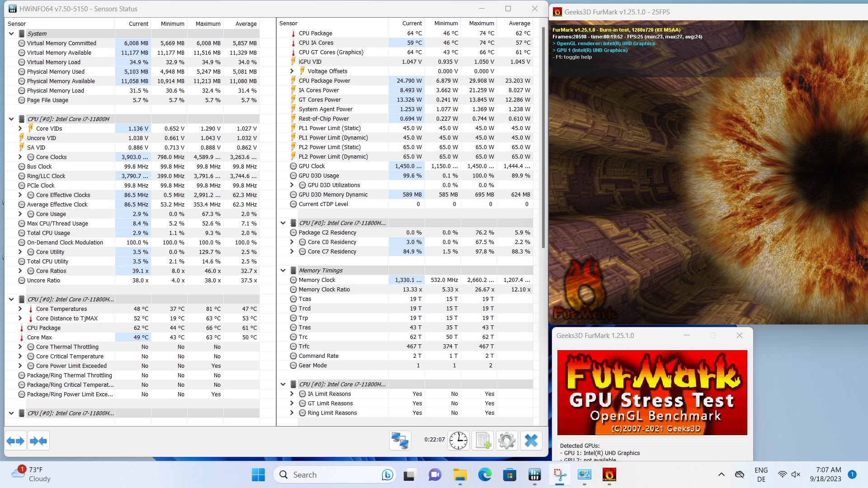Click the OneDrive cloud tray icon
The height and width of the screenshot is (488, 868).
tap(740, 474)
